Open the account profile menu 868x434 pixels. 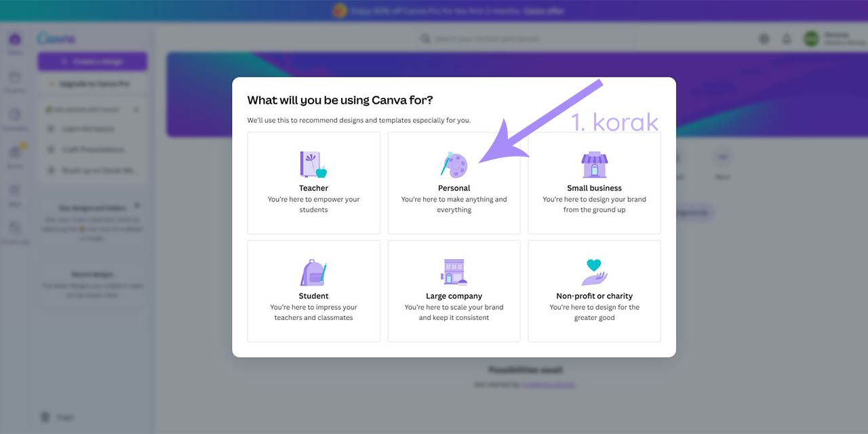click(x=812, y=39)
